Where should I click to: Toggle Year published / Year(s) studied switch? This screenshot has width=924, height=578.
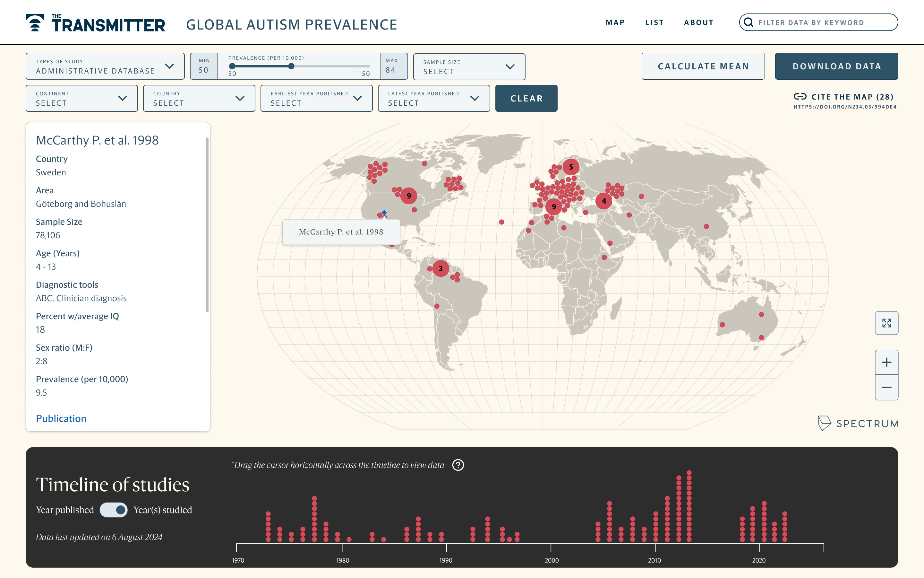coord(113,510)
